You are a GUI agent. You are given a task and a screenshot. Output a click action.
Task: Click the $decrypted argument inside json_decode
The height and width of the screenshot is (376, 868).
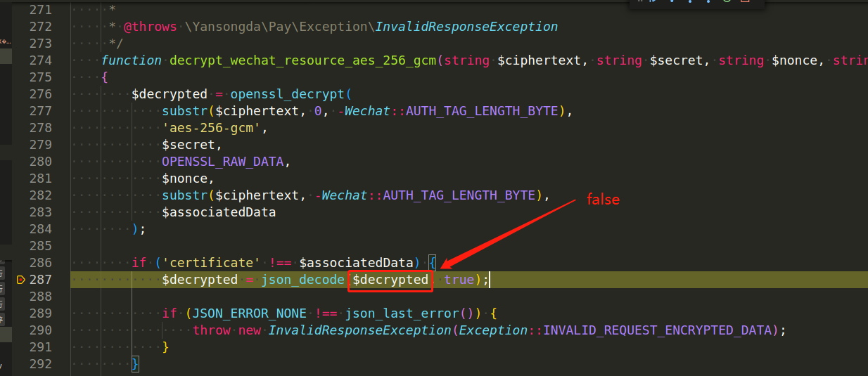click(x=390, y=280)
